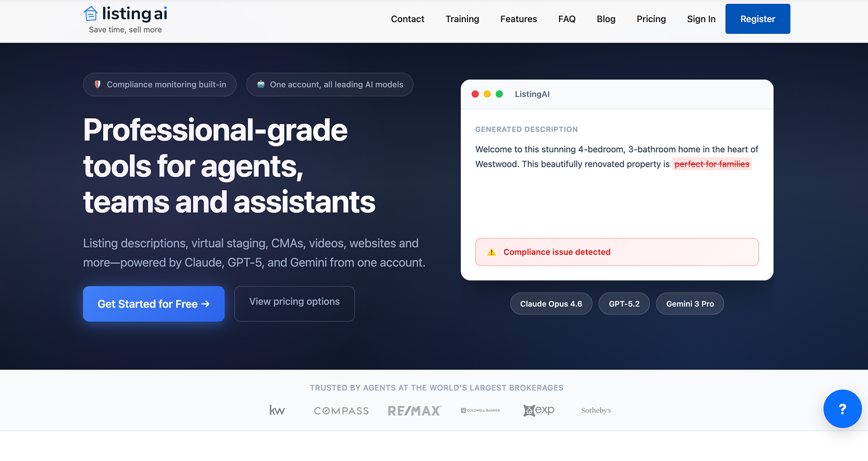Viewport: 868px width, 461px height.
Task: Click the robot icon in AI models badge
Action: [261, 85]
